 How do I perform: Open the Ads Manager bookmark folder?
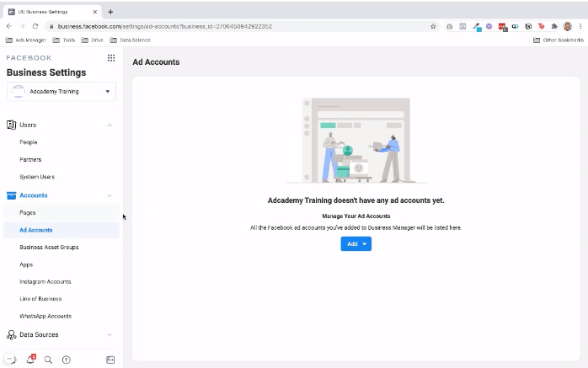pyautogui.click(x=26, y=40)
